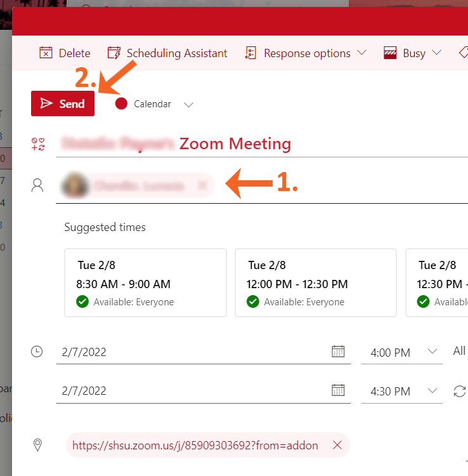Click the Delete icon in the toolbar
This screenshot has width=468, height=476.
click(46, 53)
